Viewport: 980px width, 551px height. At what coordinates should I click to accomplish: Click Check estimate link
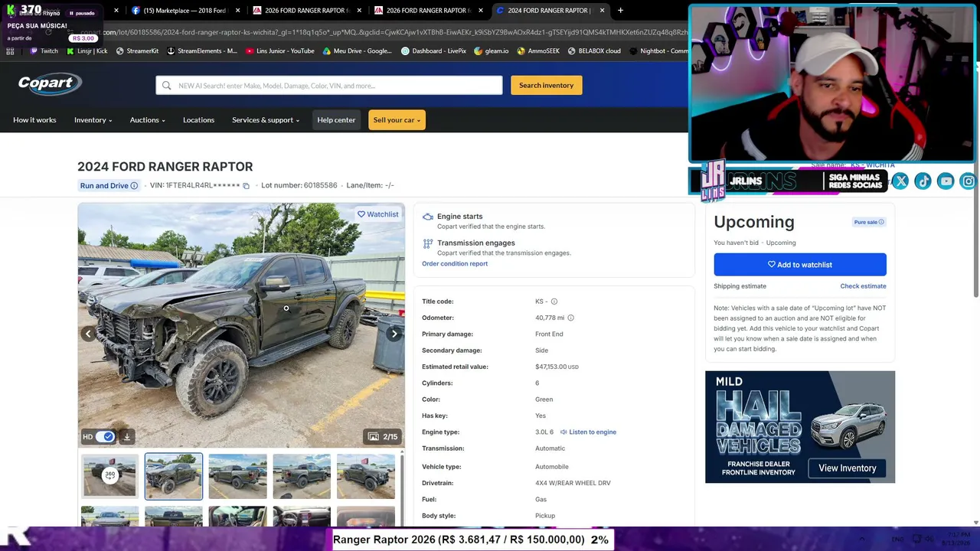click(863, 286)
